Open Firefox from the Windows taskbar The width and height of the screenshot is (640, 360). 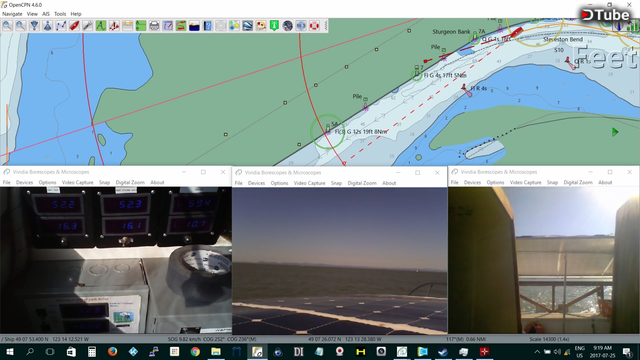(112, 351)
